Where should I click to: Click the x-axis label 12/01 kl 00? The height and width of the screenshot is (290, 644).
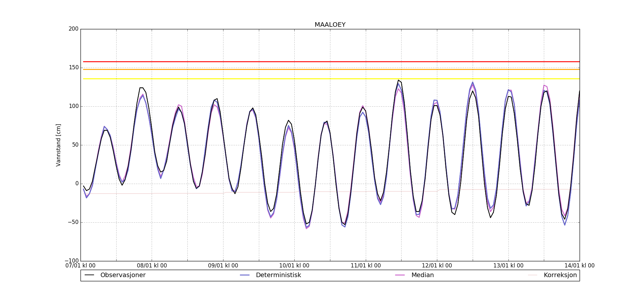pyautogui.click(x=437, y=266)
